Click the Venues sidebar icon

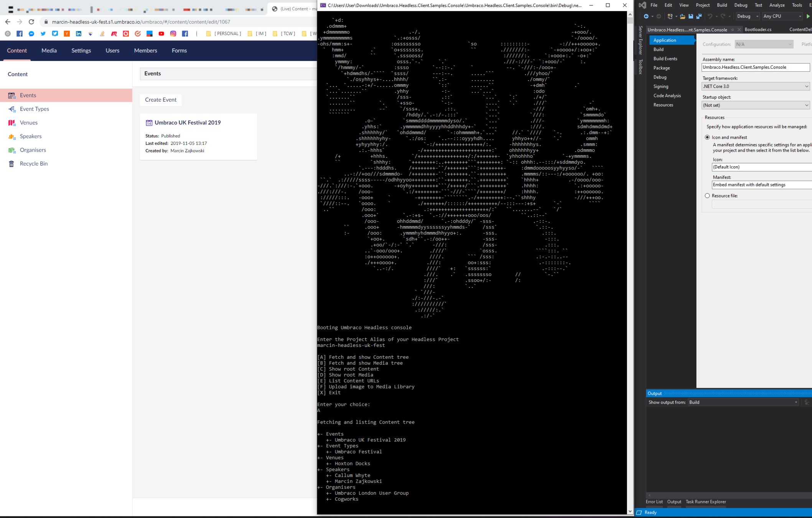tap(12, 123)
